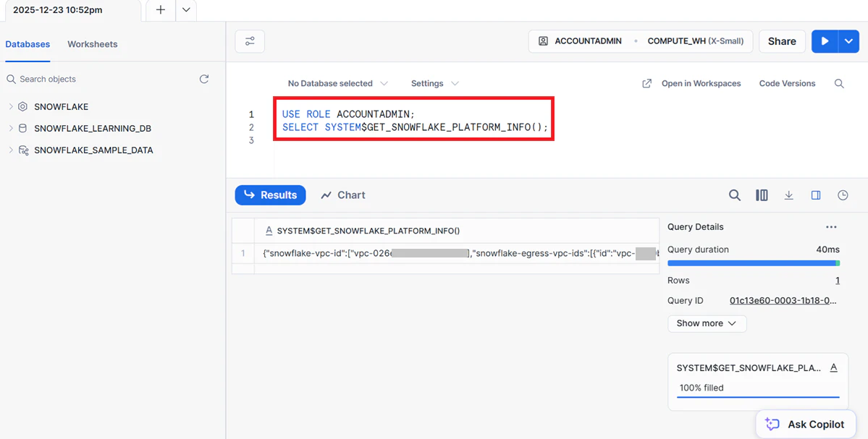Click the Rows count link
The image size is (868, 439).
[x=838, y=281]
